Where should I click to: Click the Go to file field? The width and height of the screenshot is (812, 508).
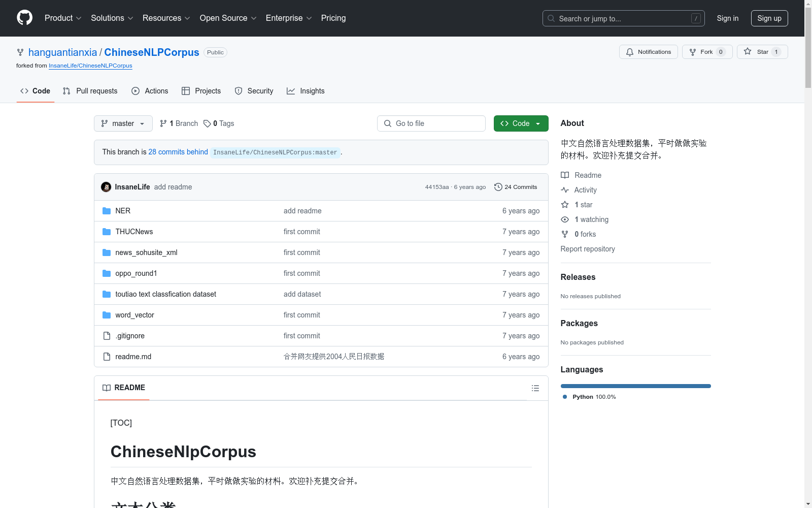click(x=431, y=123)
